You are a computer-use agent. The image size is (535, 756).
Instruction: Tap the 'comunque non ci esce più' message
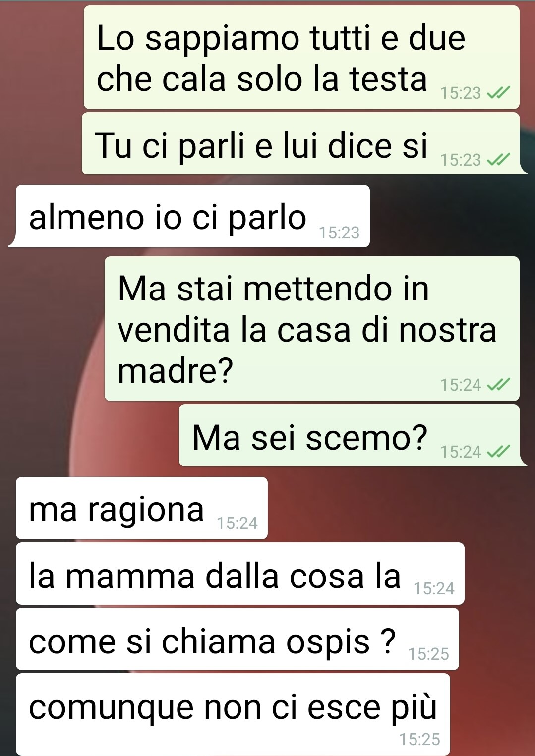tap(233, 714)
